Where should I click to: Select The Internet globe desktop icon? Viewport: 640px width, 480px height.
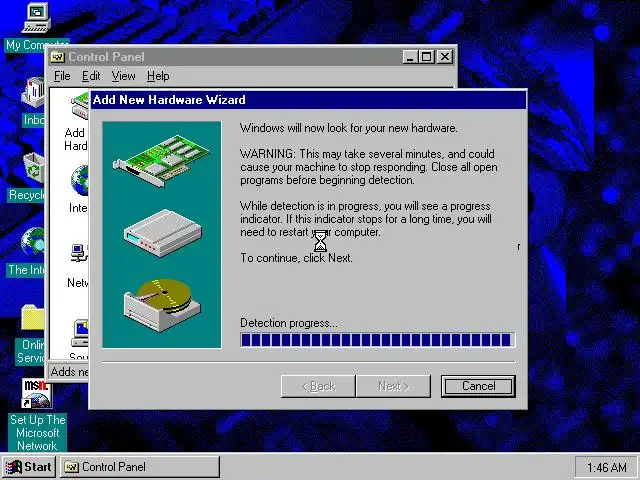coord(33,243)
